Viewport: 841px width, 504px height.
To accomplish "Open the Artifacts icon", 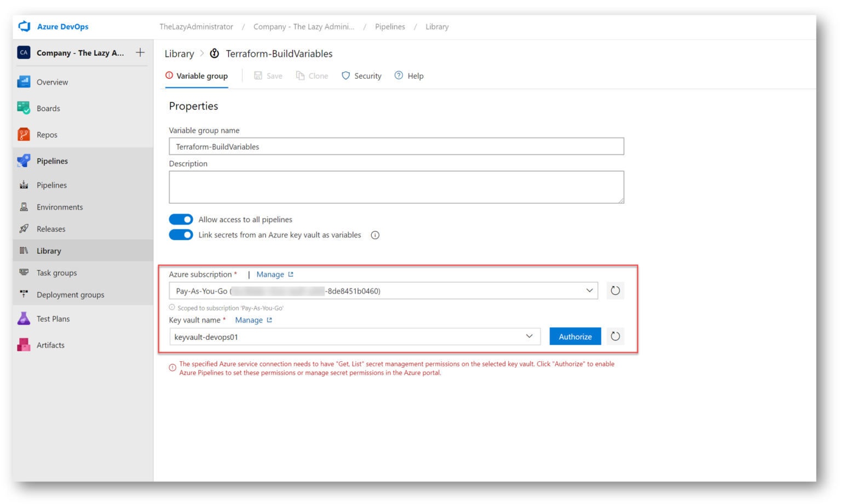I will pos(24,345).
